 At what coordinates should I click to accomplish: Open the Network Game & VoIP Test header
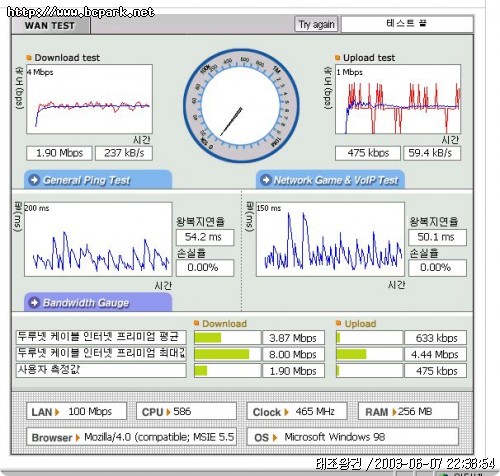(330, 180)
